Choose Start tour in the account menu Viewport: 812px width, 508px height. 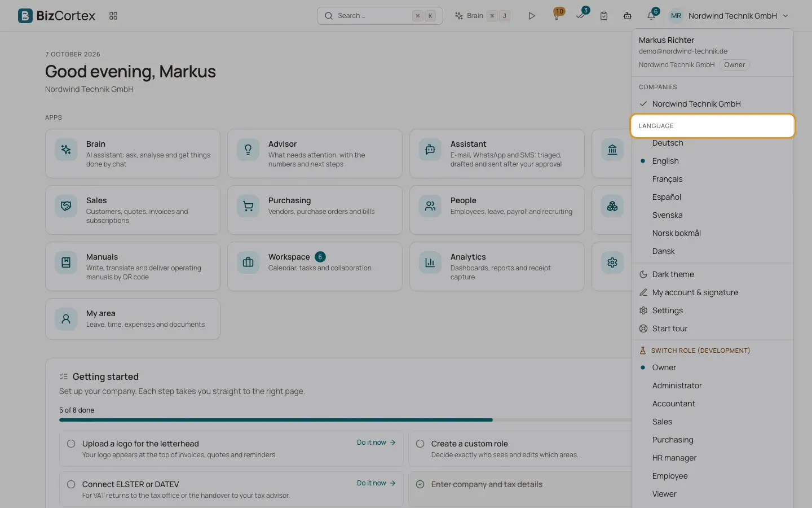tap(713, 329)
